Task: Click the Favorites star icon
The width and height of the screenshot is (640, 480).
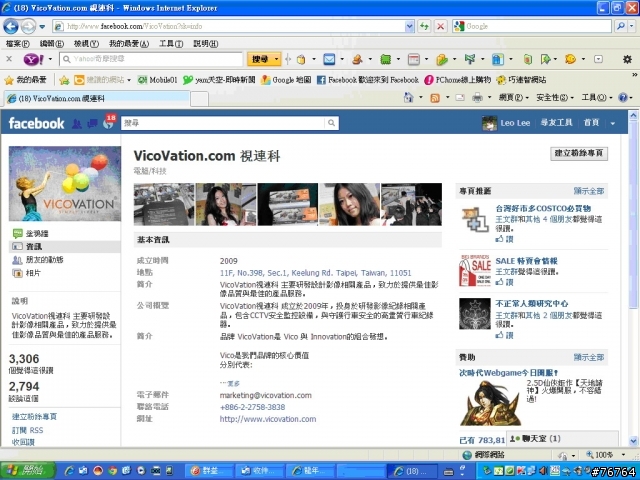Action: pyautogui.click(x=9, y=80)
